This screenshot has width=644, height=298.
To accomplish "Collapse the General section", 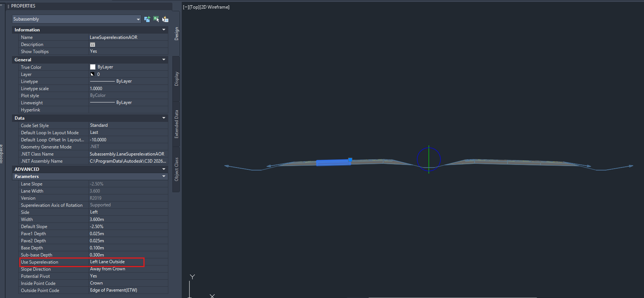I will pyautogui.click(x=163, y=60).
